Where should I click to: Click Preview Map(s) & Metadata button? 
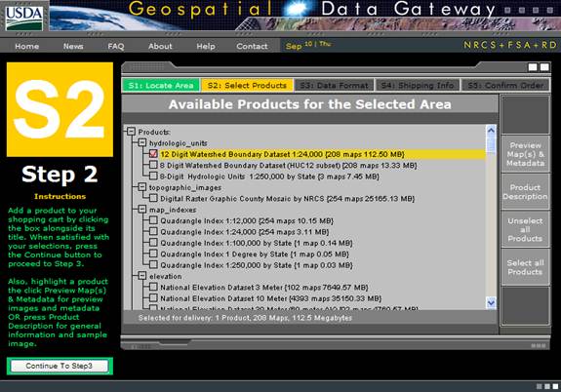tap(525, 154)
